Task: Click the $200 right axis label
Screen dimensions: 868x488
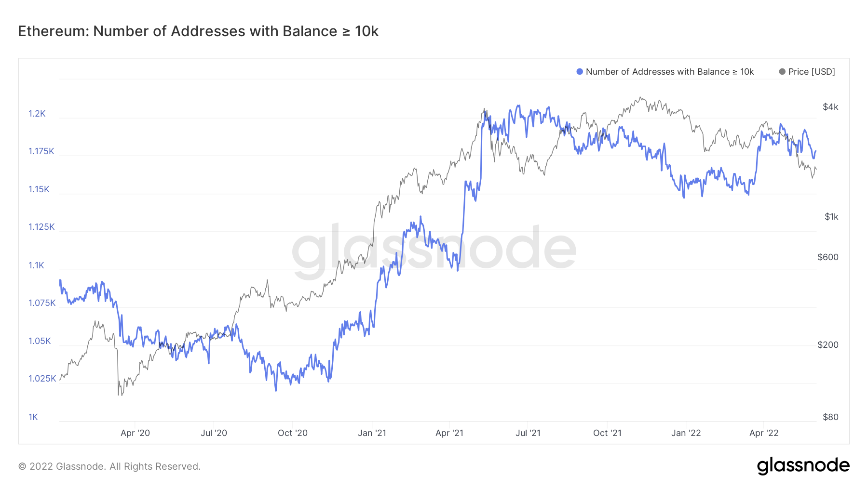Action: (x=828, y=345)
